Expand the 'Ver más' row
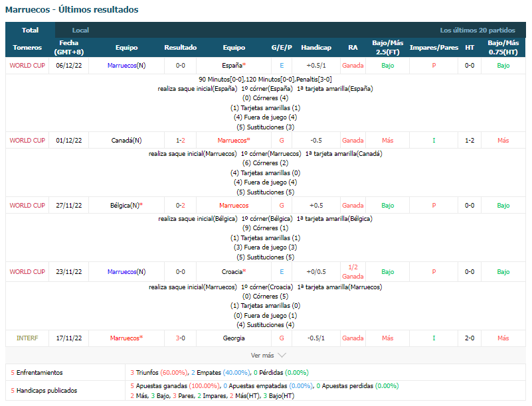This screenshot has height=406, width=532. coord(266,355)
